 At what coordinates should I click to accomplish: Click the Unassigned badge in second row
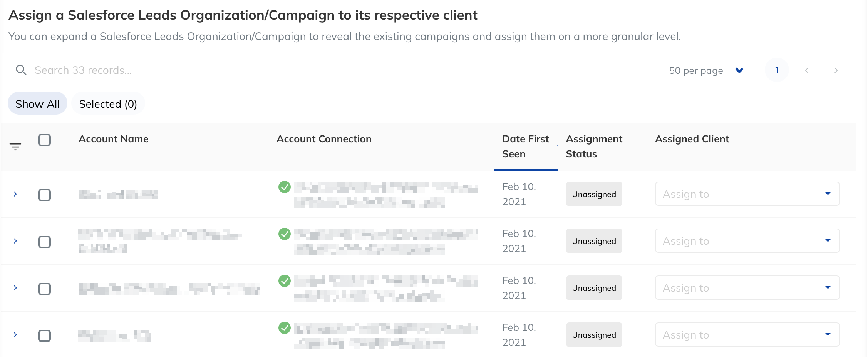click(594, 241)
